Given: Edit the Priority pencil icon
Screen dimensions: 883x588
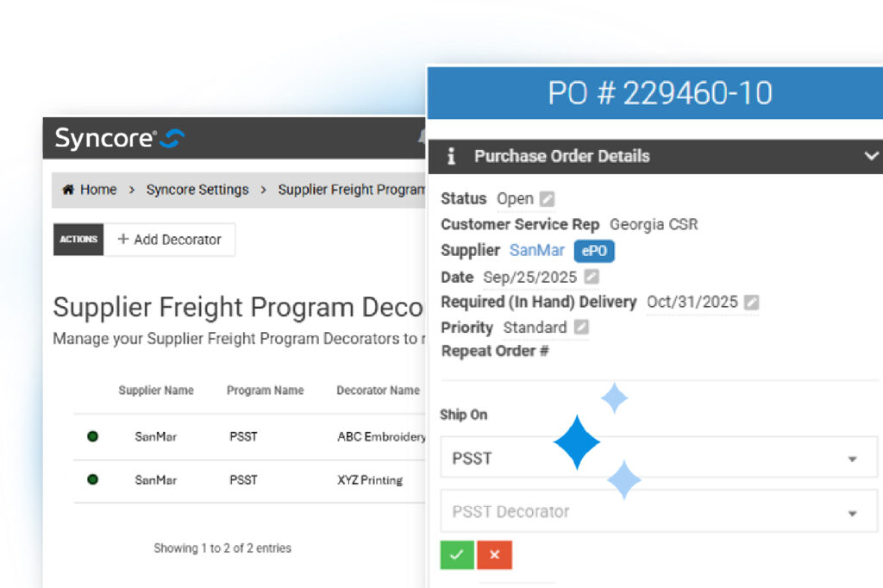Looking at the screenshot, I should pyautogui.click(x=581, y=328).
